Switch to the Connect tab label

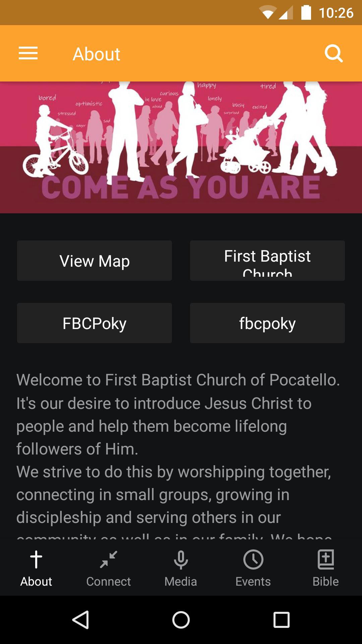[109, 581]
